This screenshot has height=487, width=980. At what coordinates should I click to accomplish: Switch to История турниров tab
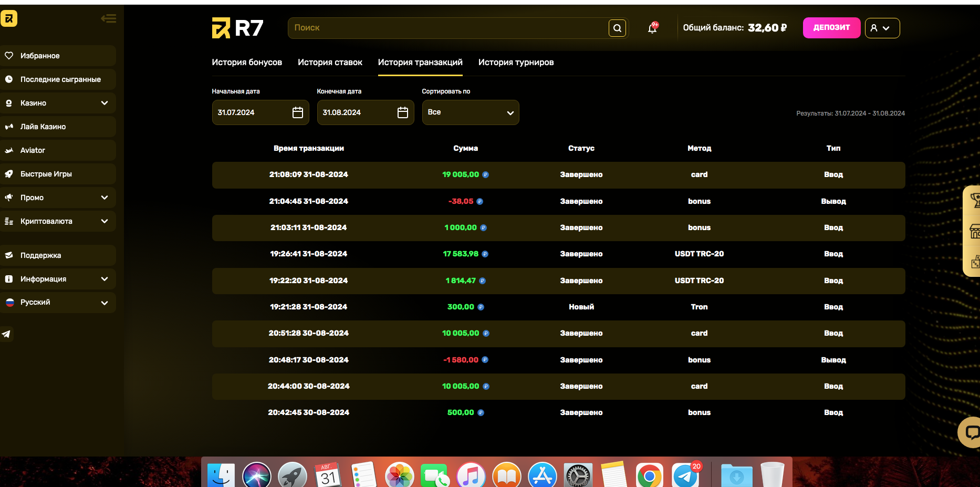pos(516,63)
